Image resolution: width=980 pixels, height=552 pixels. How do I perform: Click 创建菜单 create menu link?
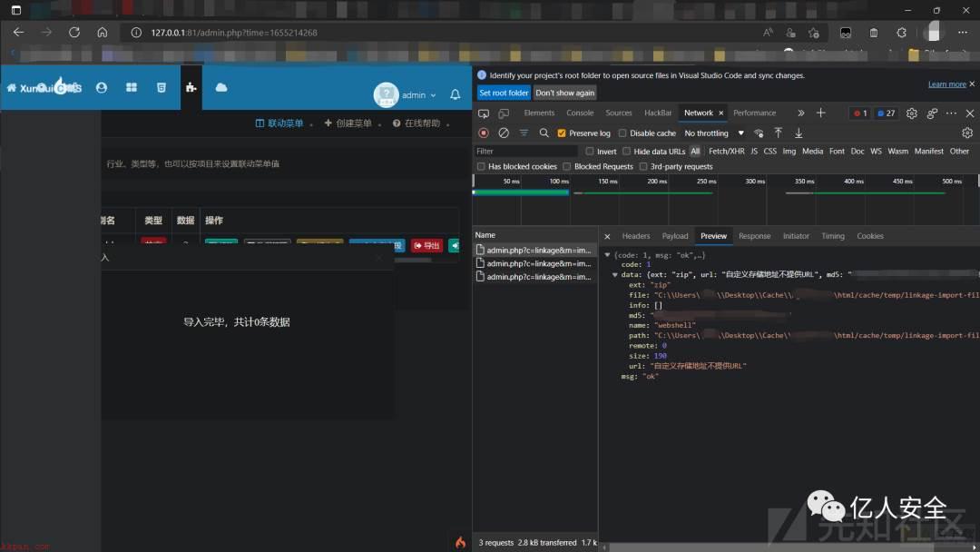(x=348, y=123)
